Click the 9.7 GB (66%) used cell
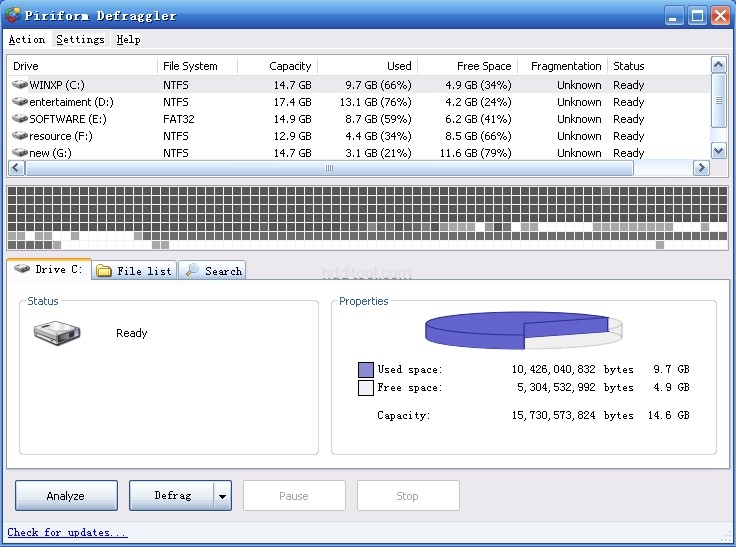Screen dimensions: 736x547 pos(378,85)
